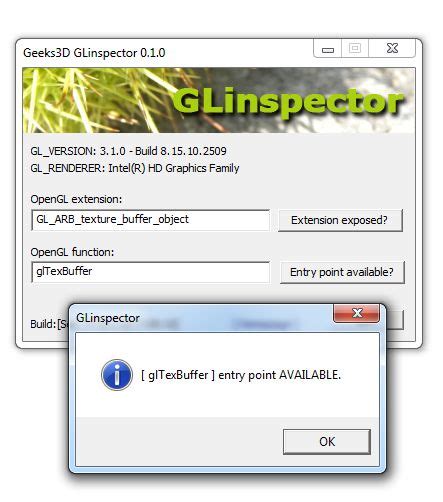
Task: Focus the OpenGL function input containing glTexBuffer
Action: tap(150, 272)
